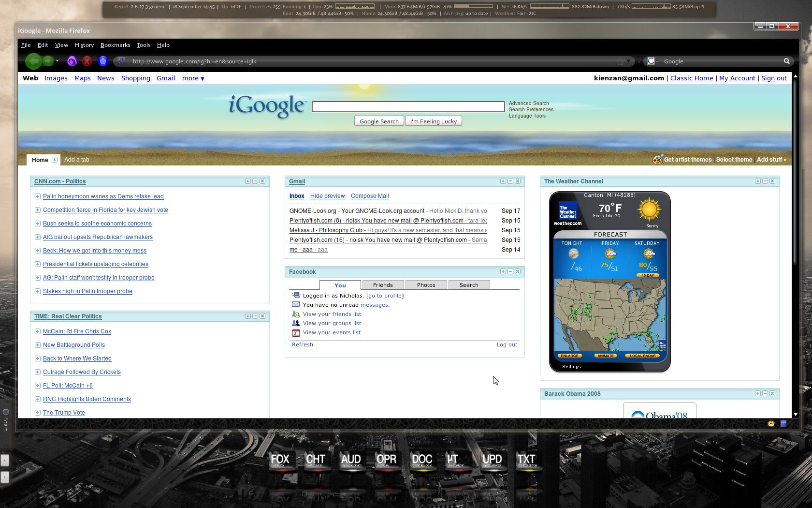Minimize the Barack Obama 2008 gadget
This screenshot has width=812, height=508.
pyautogui.click(x=765, y=393)
